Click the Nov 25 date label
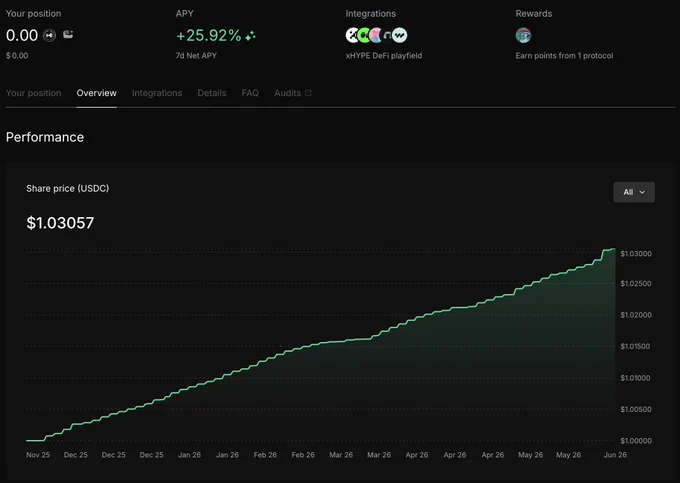 coord(38,455)
